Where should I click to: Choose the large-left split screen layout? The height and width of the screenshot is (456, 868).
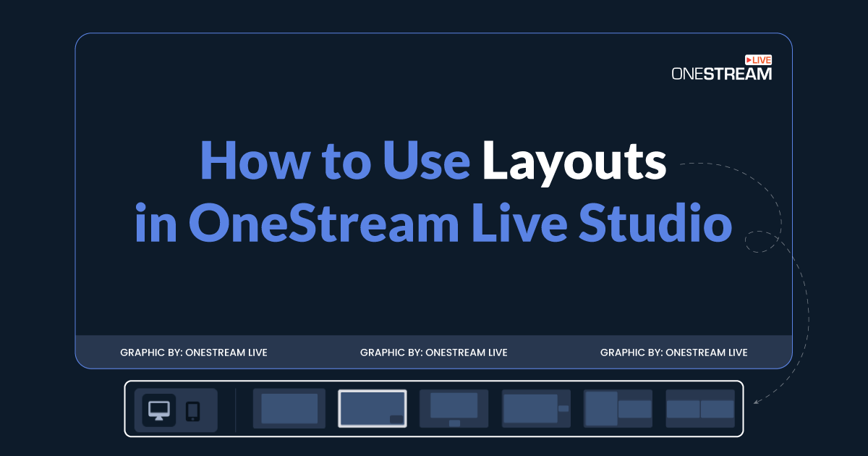pos(618,408)
